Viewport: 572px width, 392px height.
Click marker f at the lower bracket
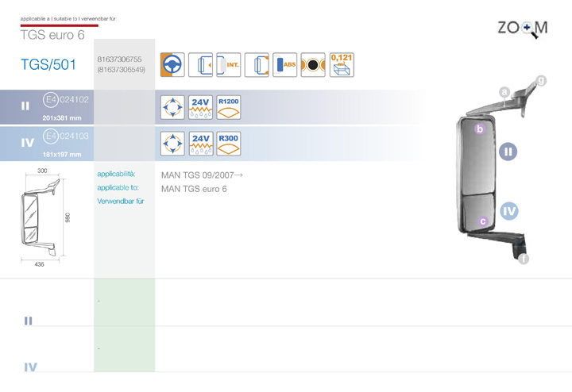[x=523, y=259]
